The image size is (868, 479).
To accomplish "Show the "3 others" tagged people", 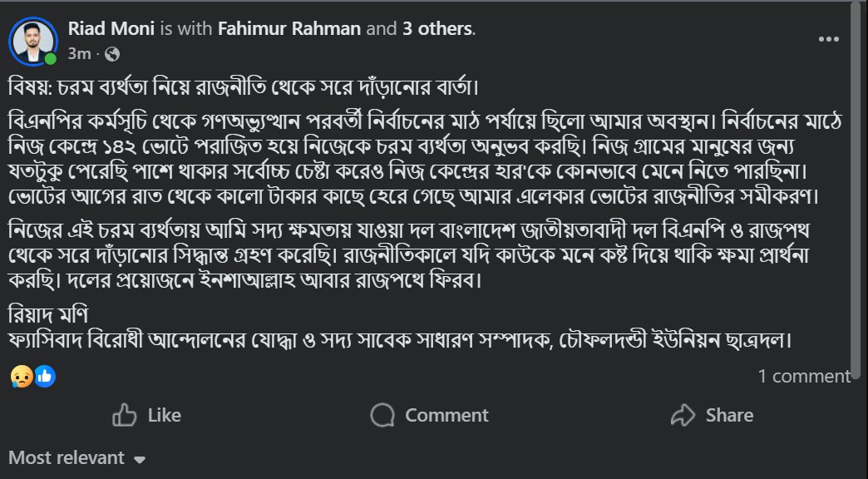I will pos(437,28).
